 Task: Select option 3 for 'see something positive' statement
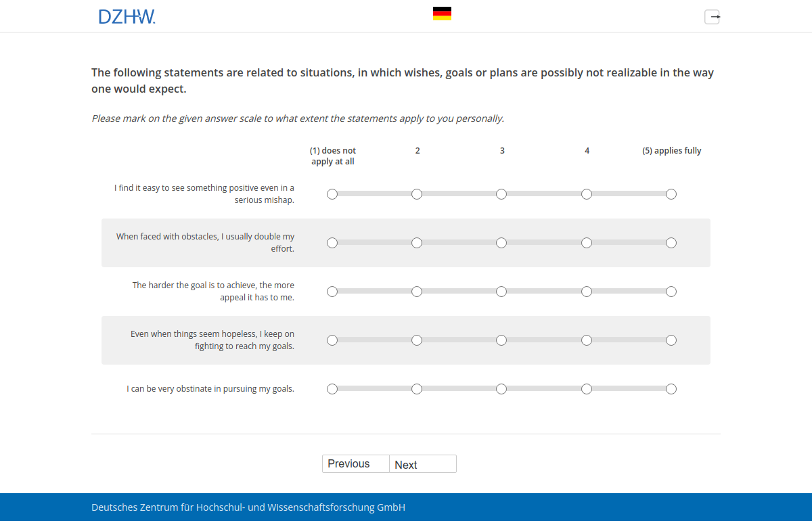click(x=501, y=194)
